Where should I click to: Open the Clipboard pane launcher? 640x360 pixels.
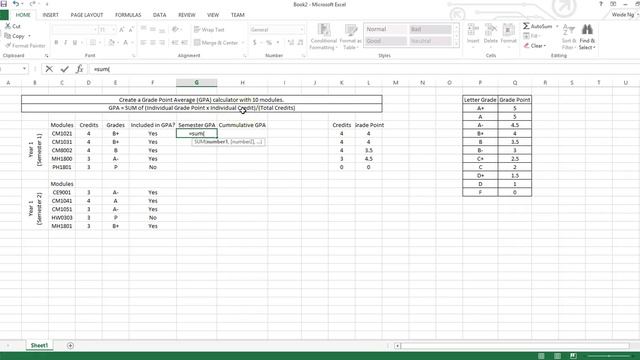click(x=46, y=56)
